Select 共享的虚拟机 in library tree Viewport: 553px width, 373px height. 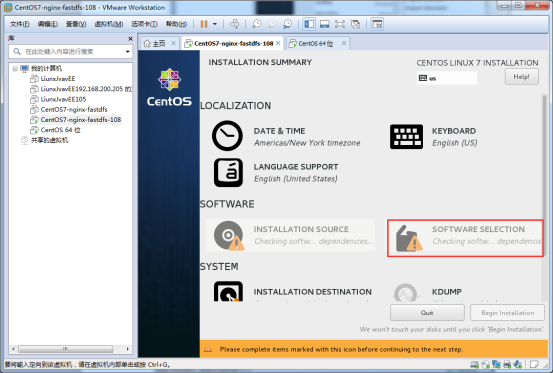[x=49, y=140]
